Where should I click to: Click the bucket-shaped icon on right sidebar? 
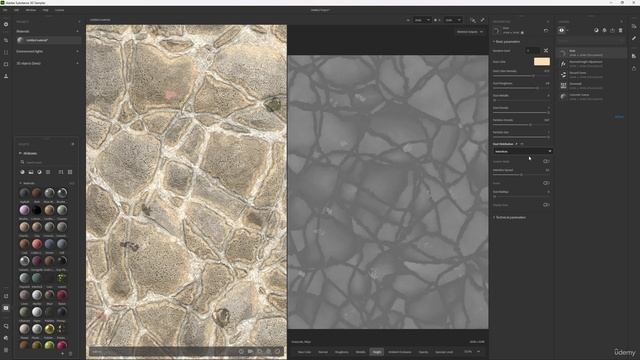pyautogui.click(x=634, y=68)
